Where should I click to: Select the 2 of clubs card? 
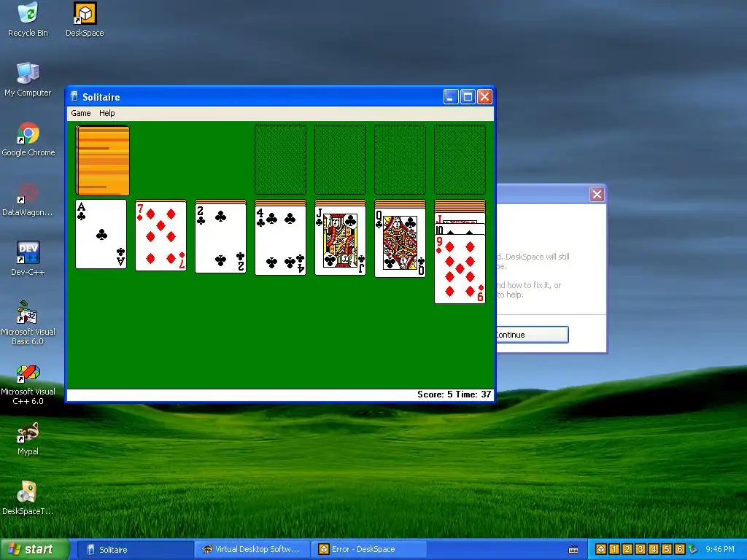(x=220, y=238)
